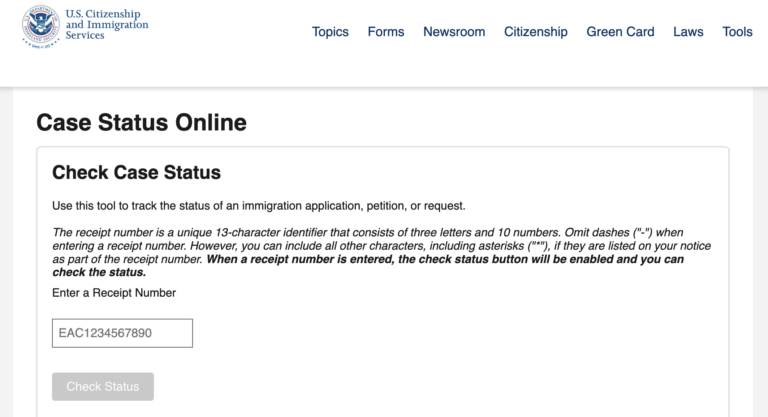Click the Case Status Online page heading
The width and height of the screenshot is (768, 417).
tap(141, 123)
